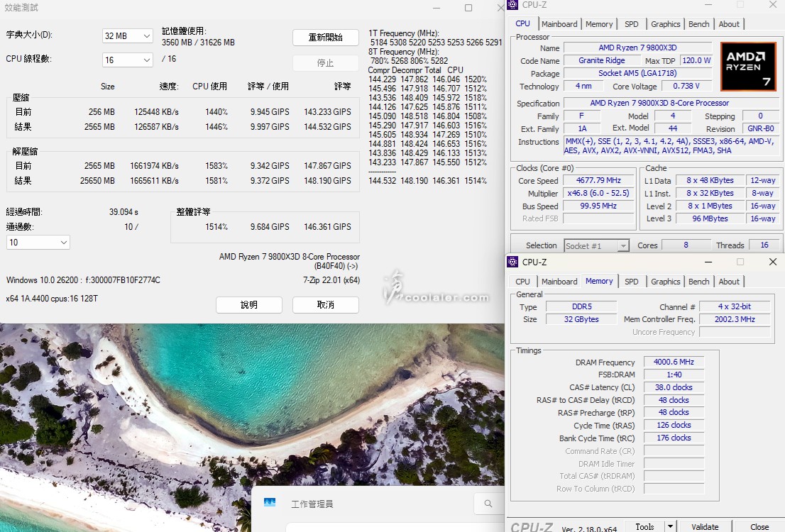Click the 說明 help button
Viewport: 785px width, 532px height.
[249, 304]
